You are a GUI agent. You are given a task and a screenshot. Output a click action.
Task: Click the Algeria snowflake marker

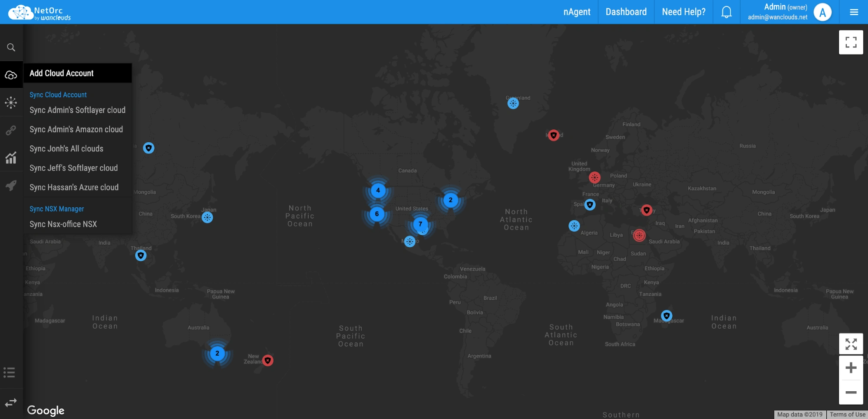pos(574,226)
